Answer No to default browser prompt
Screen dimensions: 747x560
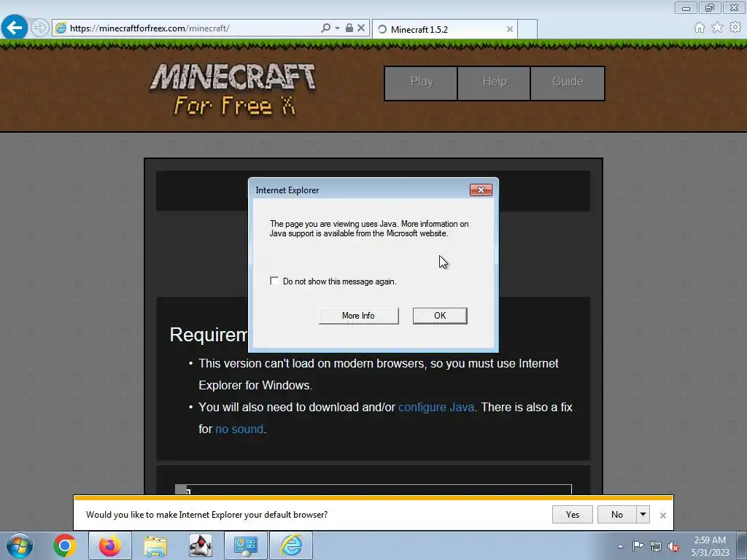(617, 514)
